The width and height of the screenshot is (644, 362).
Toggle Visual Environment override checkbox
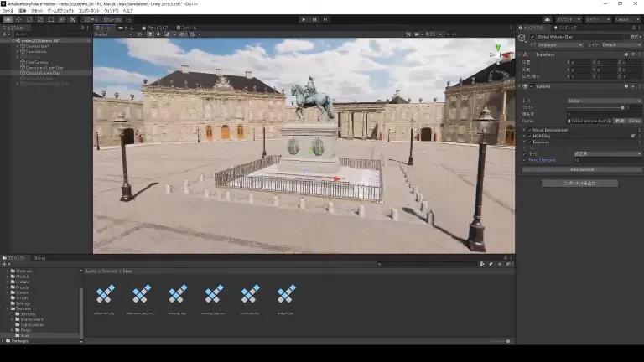click(529, 130)
